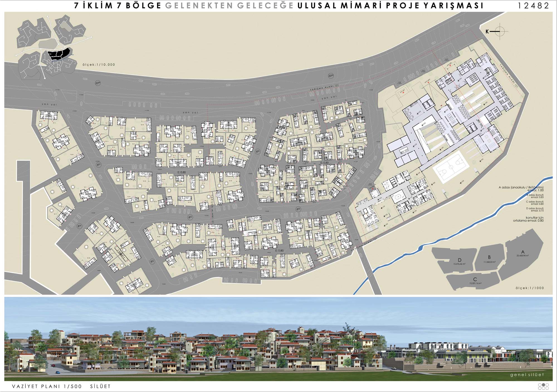The width and height of the screenshot is (557, 392).
Task: Click the grey 'GELENEKTEN GELECEĞE' title text
Action: (229, 6)
